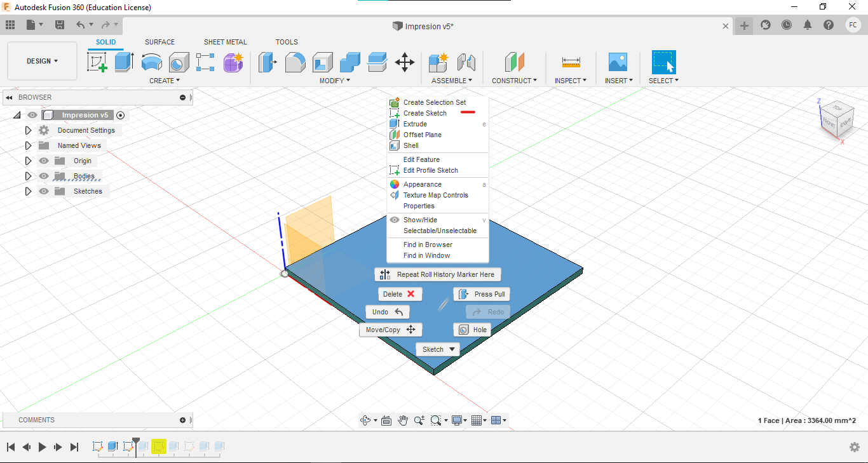Select the Press Pull icon in Modify group
The image size is (868, 463).
click(268, 62)
